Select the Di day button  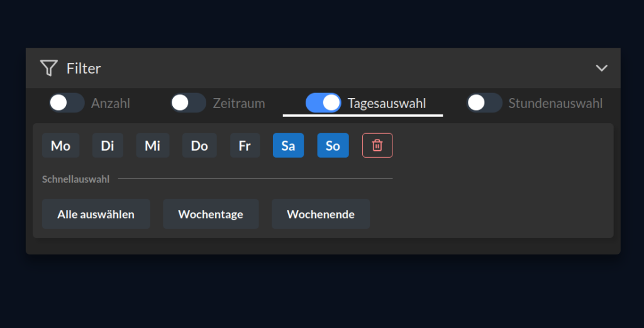pyautogui.click(x=108, y=146)
